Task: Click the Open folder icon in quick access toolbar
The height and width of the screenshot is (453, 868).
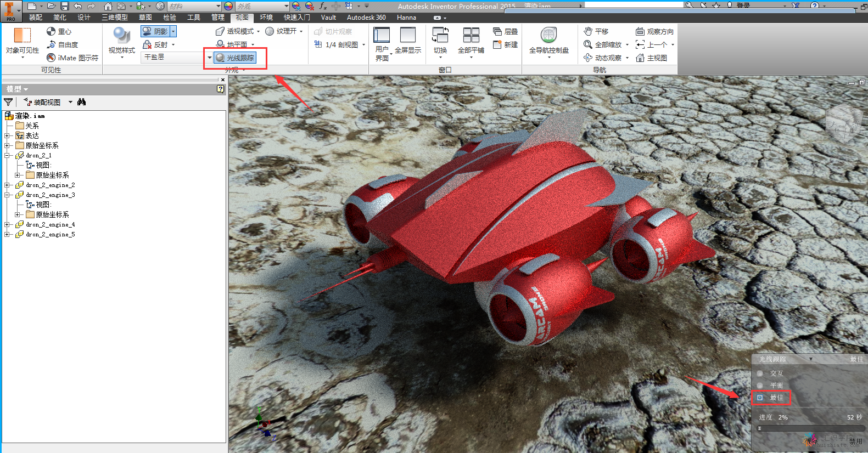Action: tap(51, 6)
